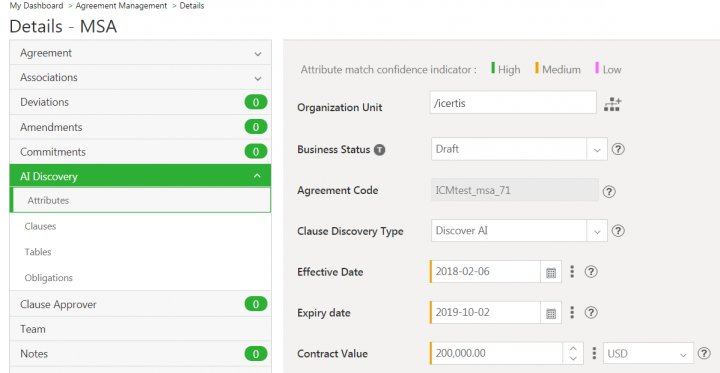This screenshot has width=720, height=373.
Task: Open help for Effective Date field
Action: [591, 271]
